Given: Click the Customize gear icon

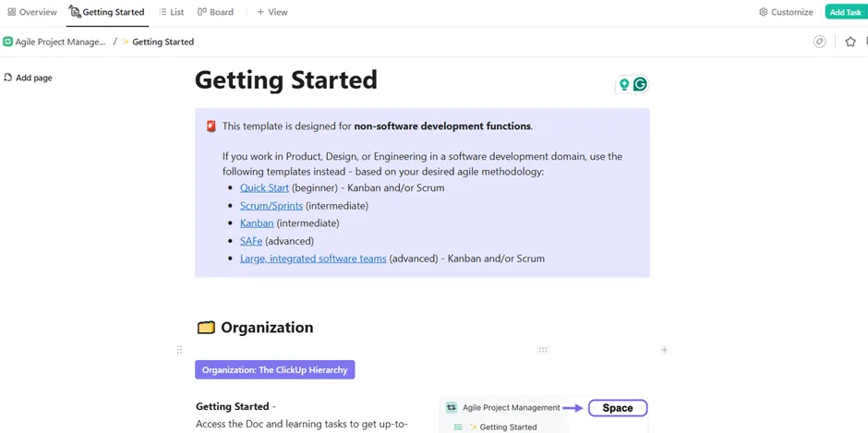Looking at the screenshot, I should [764, 12].
